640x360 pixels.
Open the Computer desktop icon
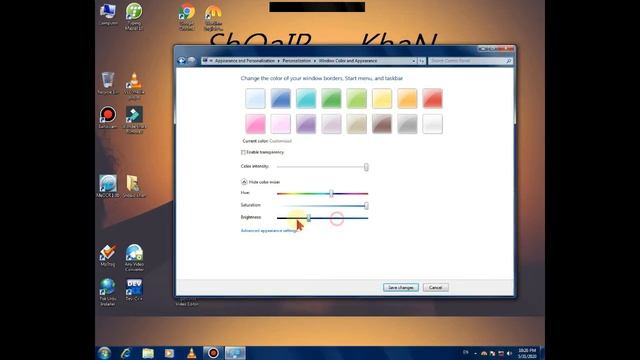tap(108, 15)
